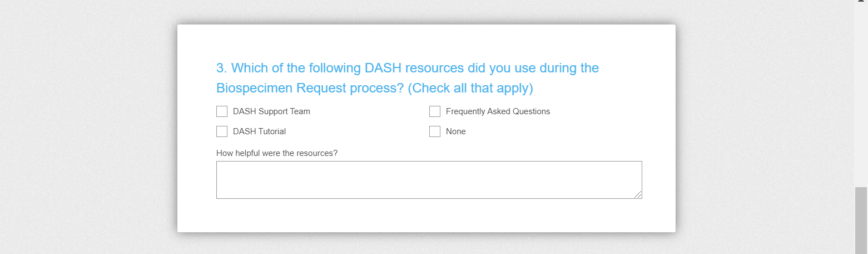Click the vertical scrollbar thumb
This screenshot has width=868, height=254.
861,220
